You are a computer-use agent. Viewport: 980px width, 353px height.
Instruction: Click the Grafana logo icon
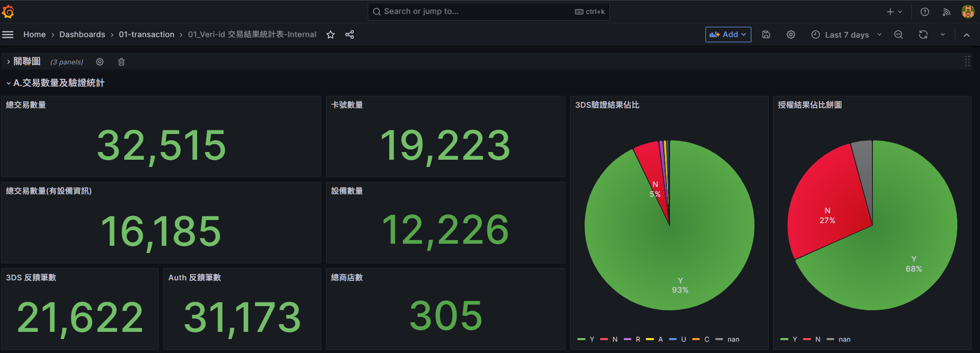point(8,11)
